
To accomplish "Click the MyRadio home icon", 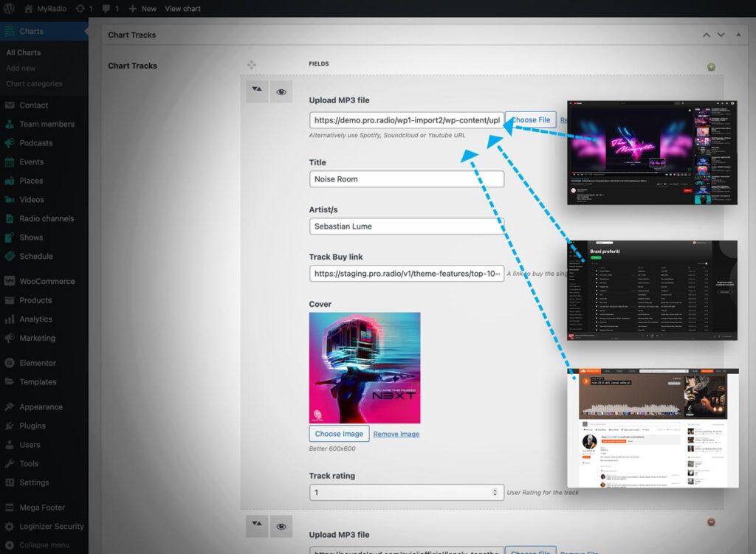I will [x=28, y=9].
